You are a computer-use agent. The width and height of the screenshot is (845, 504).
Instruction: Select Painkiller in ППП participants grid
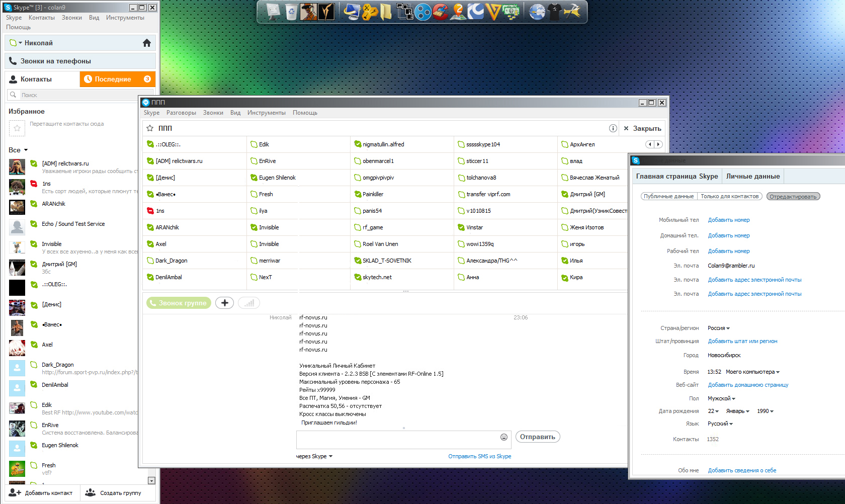(401, 194)
